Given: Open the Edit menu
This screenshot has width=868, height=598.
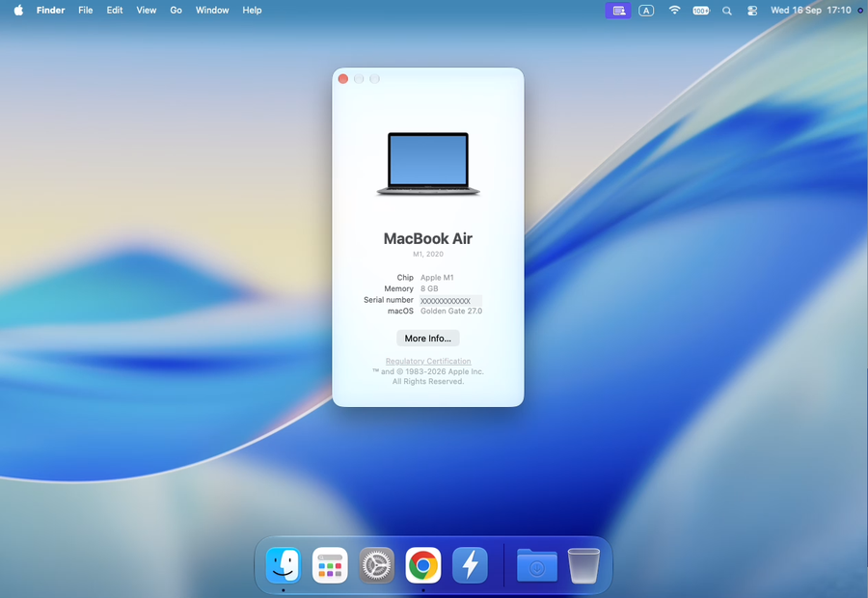Looking at the screenshot, I should pos(115,10).
